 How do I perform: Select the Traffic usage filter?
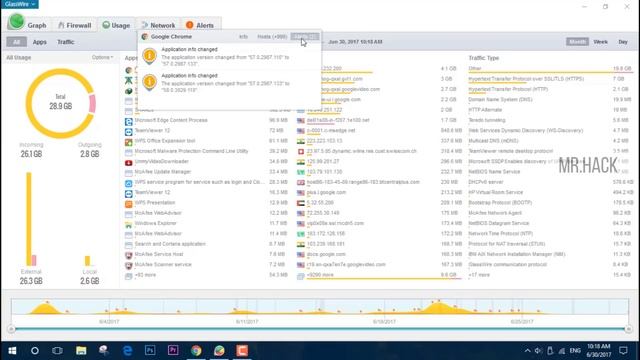click(x=66, y=42)
